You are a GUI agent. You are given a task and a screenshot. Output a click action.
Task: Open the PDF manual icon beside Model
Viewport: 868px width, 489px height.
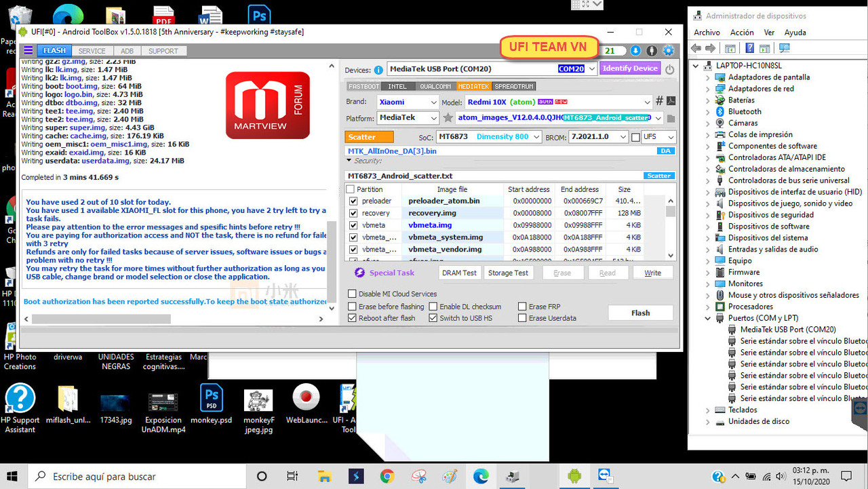point(671,101)
